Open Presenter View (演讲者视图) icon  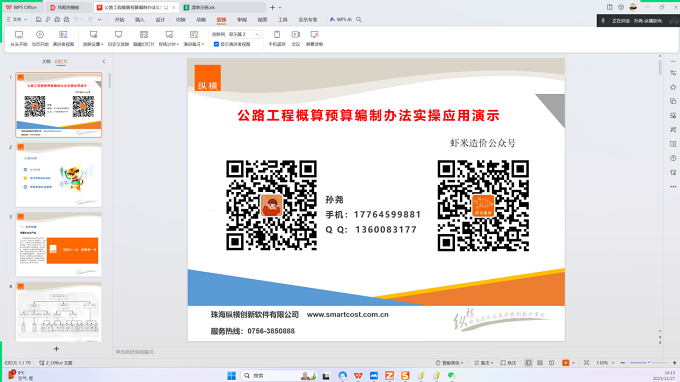pos(63,38)
